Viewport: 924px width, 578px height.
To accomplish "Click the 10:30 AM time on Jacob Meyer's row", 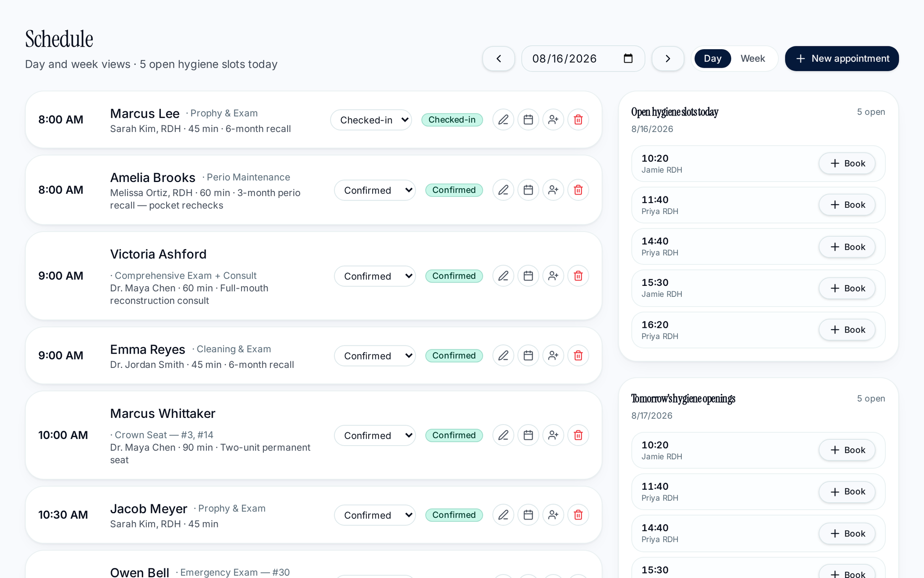I will pos(63,515).
